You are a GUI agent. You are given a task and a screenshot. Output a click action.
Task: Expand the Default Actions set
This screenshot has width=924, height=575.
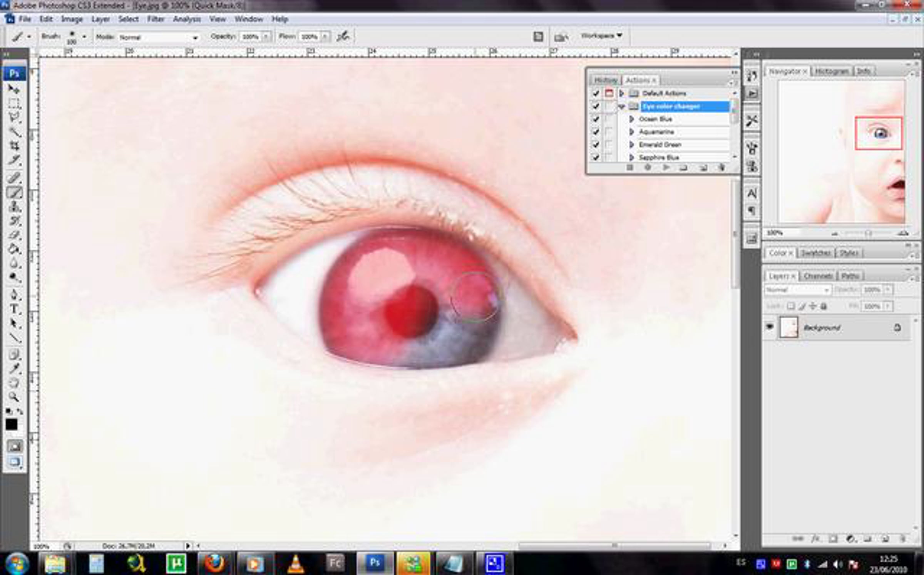[621, 94]
